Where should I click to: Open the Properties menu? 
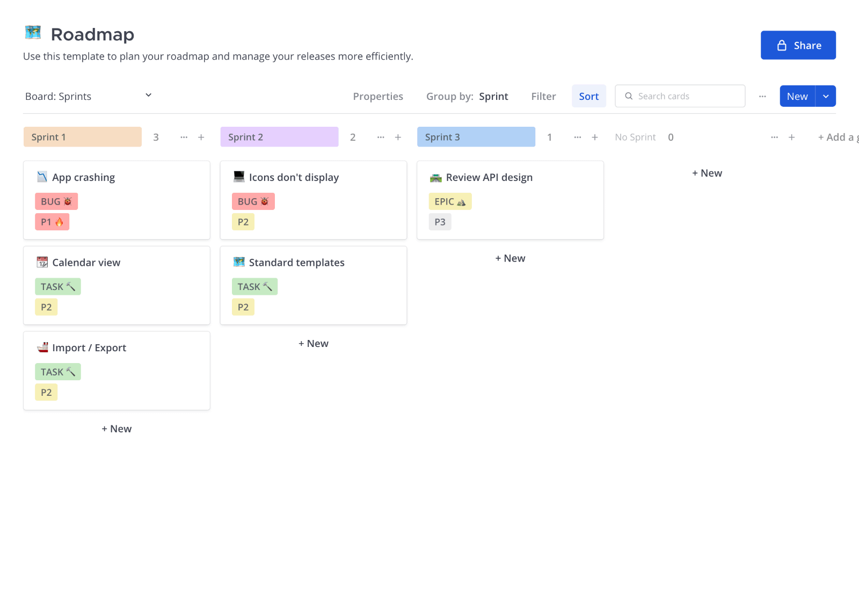pos(378,97)
